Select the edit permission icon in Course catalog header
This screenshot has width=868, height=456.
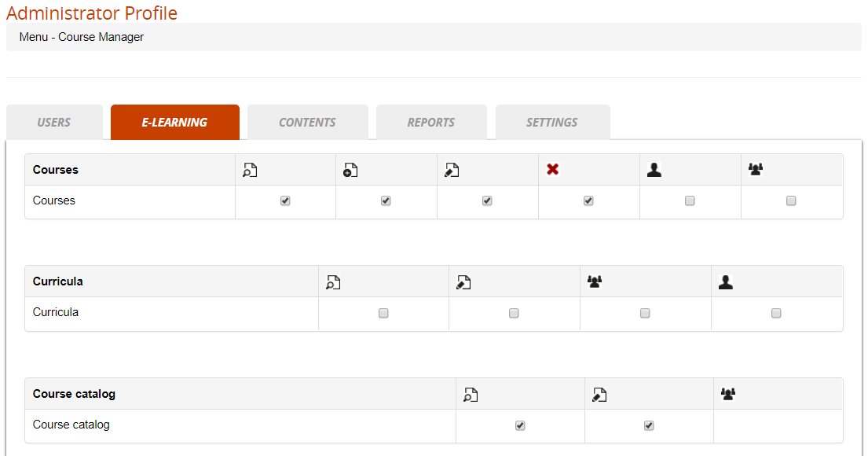[x=599, y=393]
